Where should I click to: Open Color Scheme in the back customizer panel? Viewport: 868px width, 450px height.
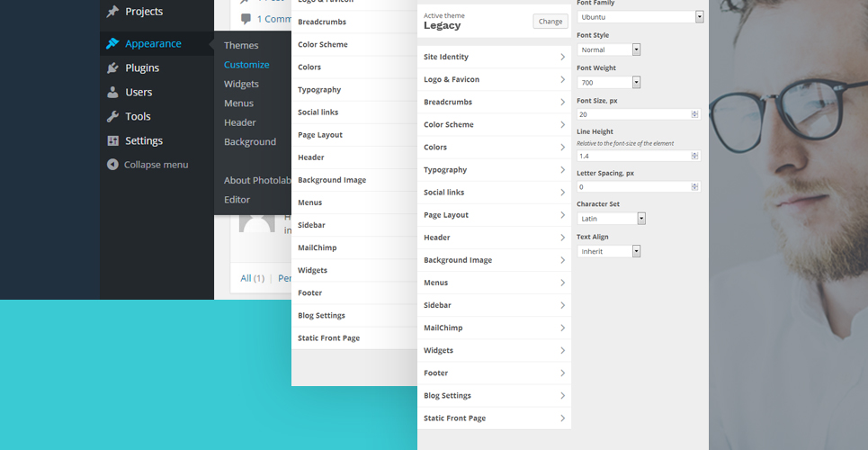pos(354,44)
